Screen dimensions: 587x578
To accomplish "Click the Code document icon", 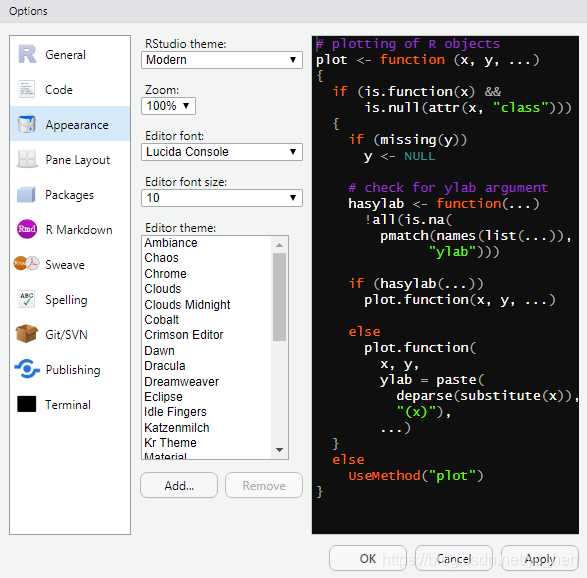I will point(27,89).
